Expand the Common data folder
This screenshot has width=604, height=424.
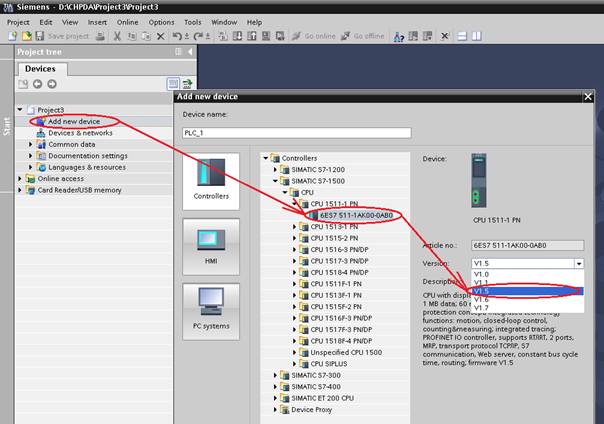tap(31, 144)
